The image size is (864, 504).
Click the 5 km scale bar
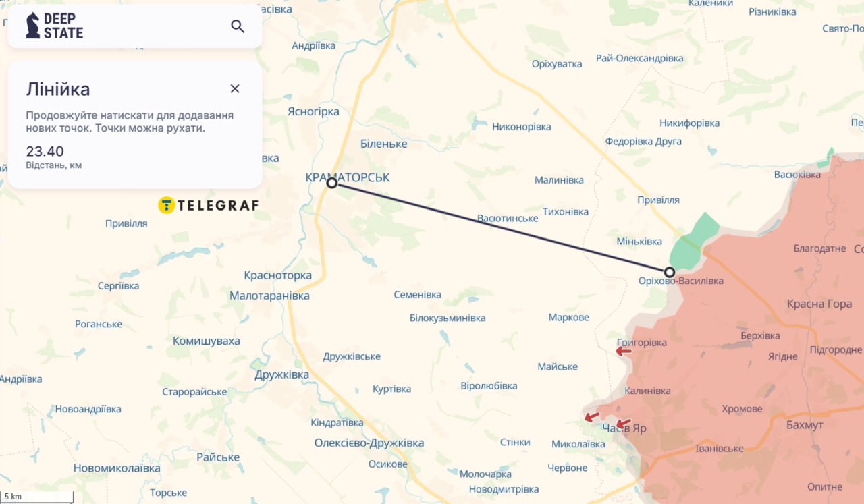pos(37,497)
